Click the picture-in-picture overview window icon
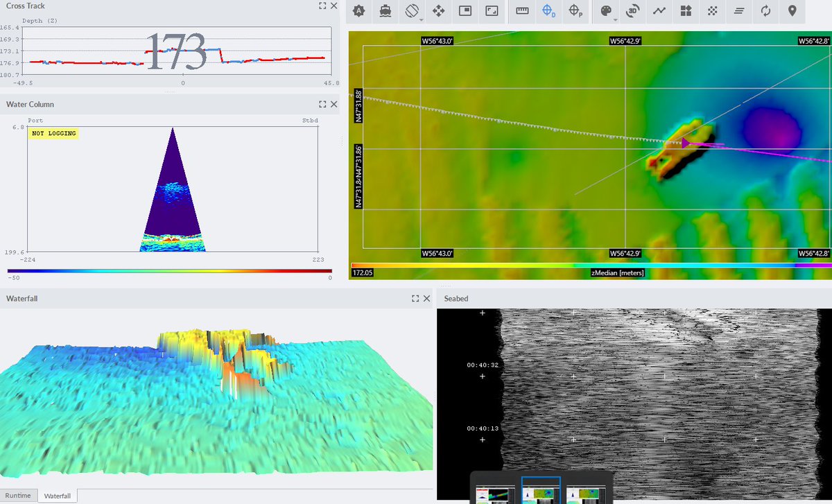 tap(465, 11)
